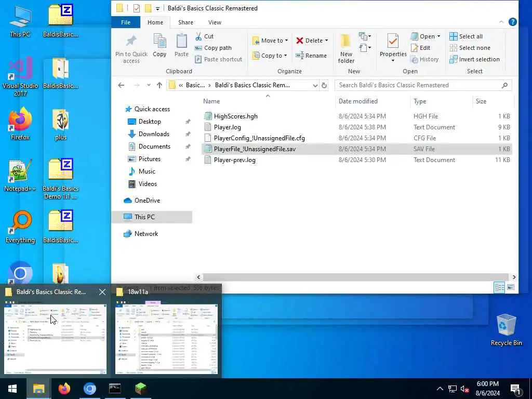This screenshot has height=399, width=532.
Task: Select the HighScores.hgh file
Action: pyautogui.click(x=235, y=116)
